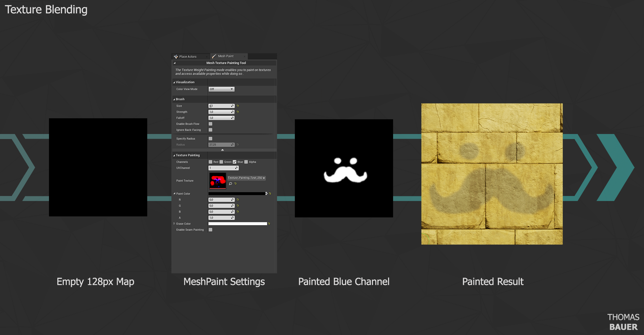Viewport: 644px width, 335px height.
Task: Switch to the Place Actors tab
Action: (191, 57)
